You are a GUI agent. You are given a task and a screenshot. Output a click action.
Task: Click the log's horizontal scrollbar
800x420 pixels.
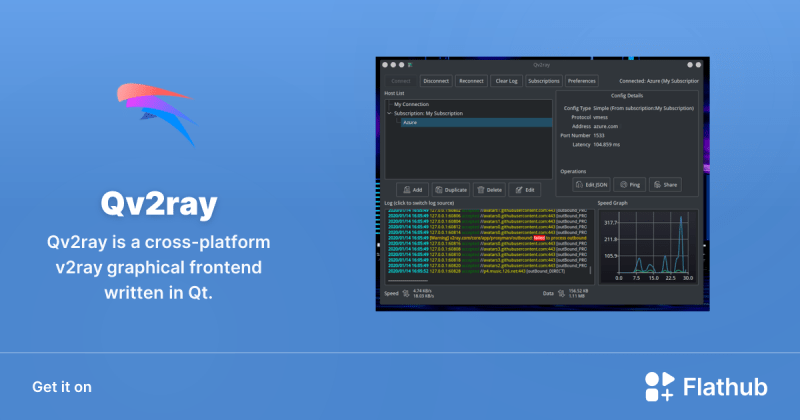[407, 281]
